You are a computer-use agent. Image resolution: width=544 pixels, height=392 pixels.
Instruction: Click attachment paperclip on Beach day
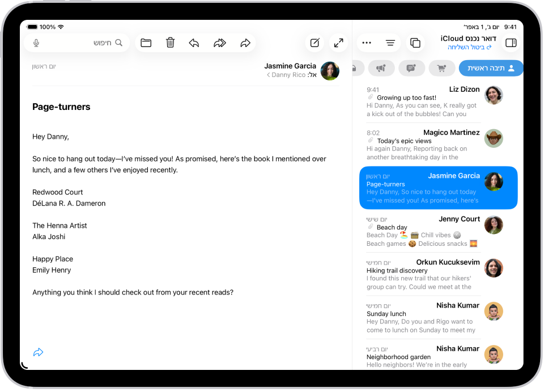(x=370, y=227)
